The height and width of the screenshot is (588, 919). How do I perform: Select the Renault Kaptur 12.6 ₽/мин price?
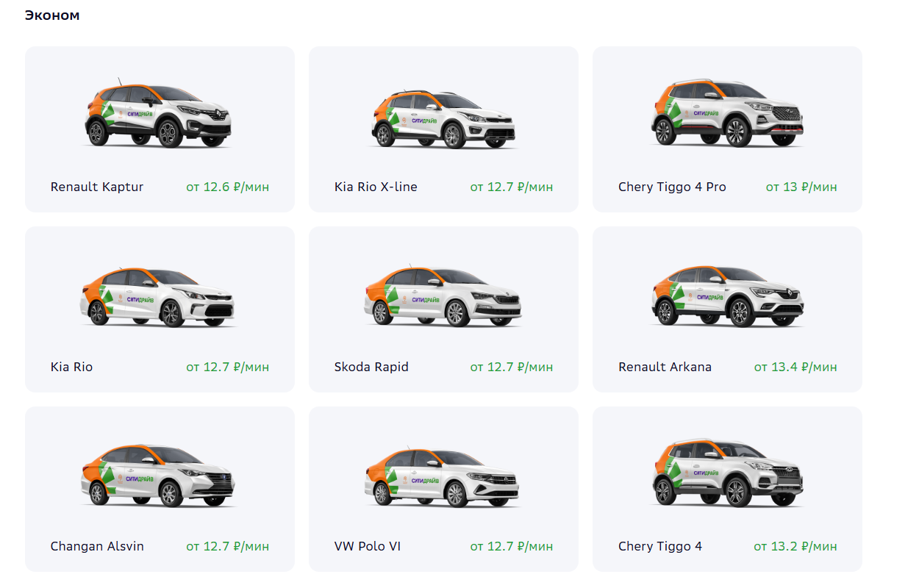[x=228, y=187]
